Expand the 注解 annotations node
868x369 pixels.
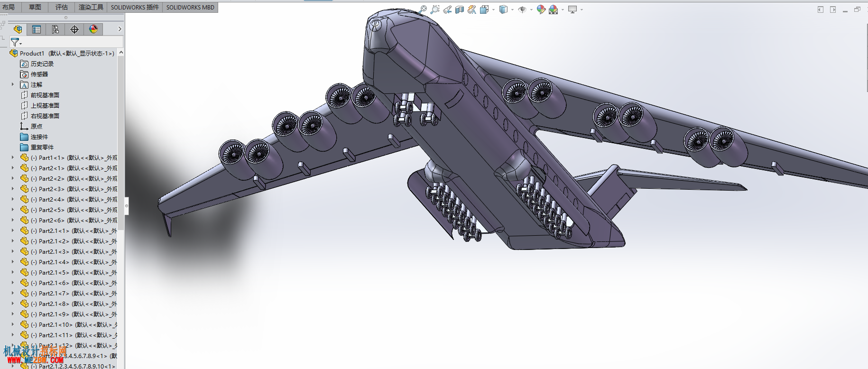(13, 84)
